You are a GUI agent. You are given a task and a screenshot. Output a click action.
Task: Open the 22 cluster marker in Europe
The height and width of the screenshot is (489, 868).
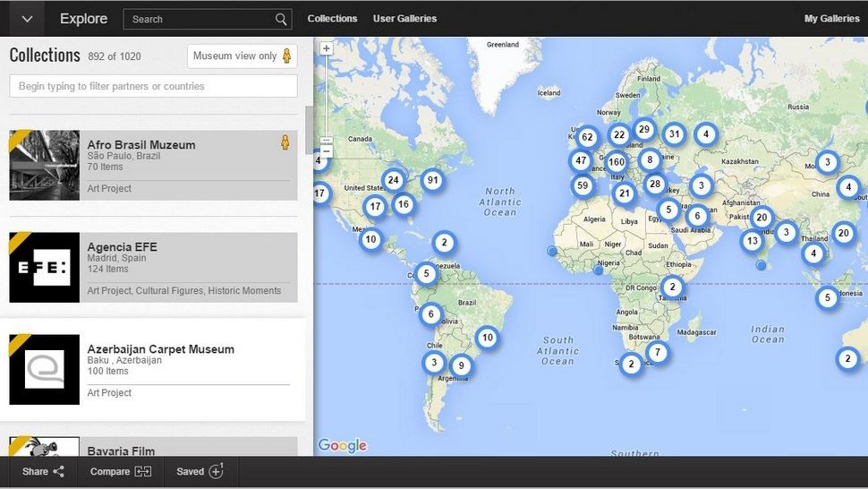(619, 134)
